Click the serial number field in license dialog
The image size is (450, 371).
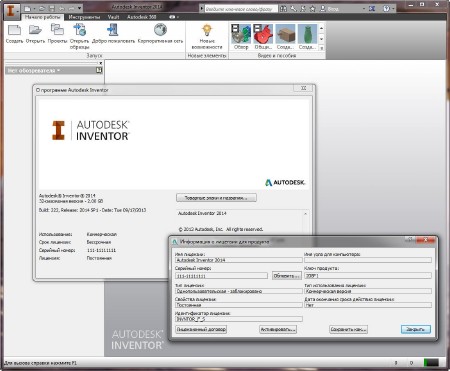221,276
